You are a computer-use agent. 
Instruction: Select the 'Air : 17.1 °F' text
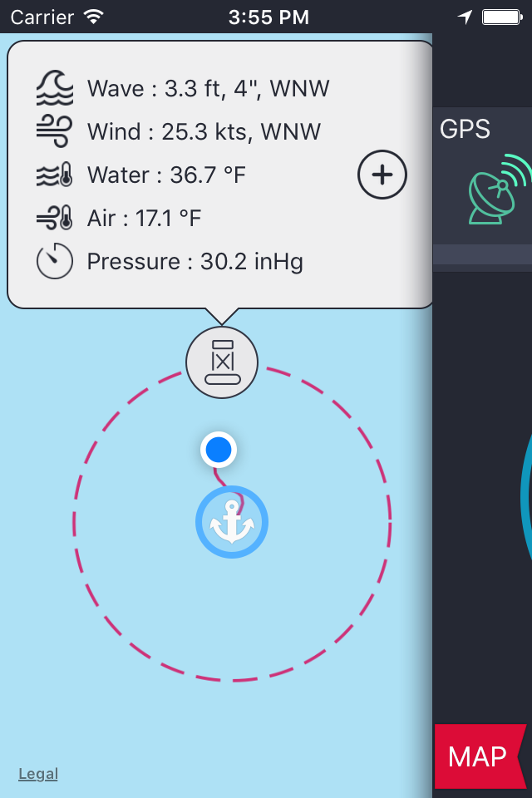click(144, 219)
